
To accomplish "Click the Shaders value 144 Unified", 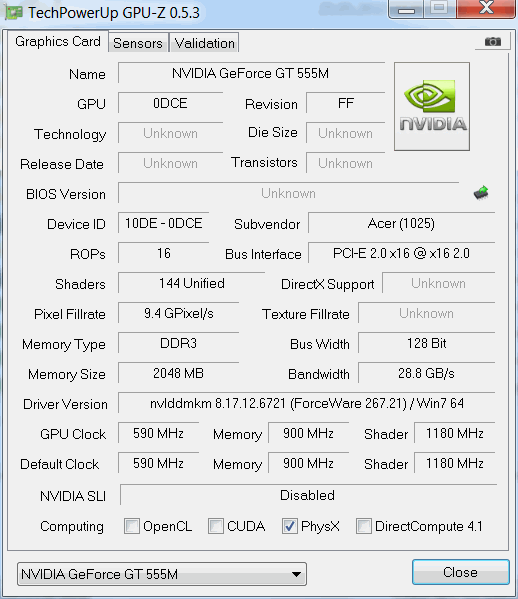I will click(x=191, y=283).
